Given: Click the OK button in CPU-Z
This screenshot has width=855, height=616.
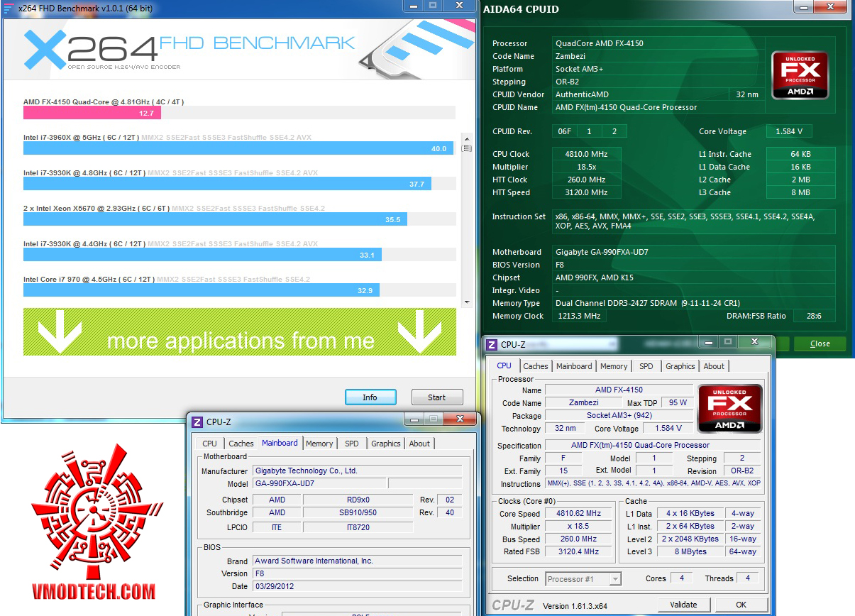Looking at the screenshot, I should pos(741,605).
